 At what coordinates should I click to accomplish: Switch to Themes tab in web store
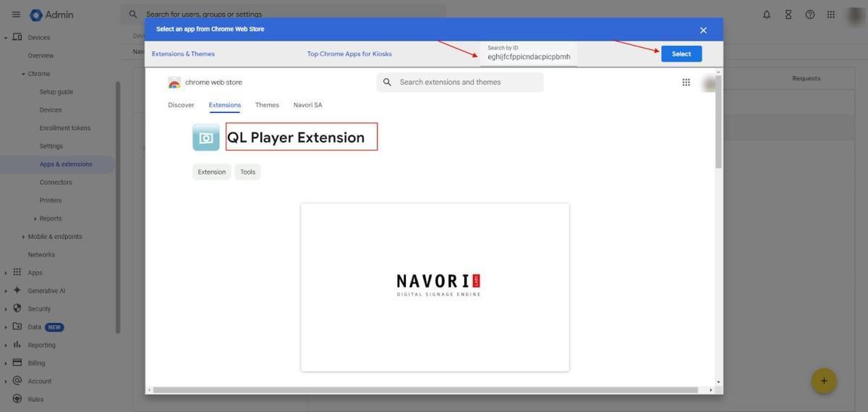pos(267,105)
